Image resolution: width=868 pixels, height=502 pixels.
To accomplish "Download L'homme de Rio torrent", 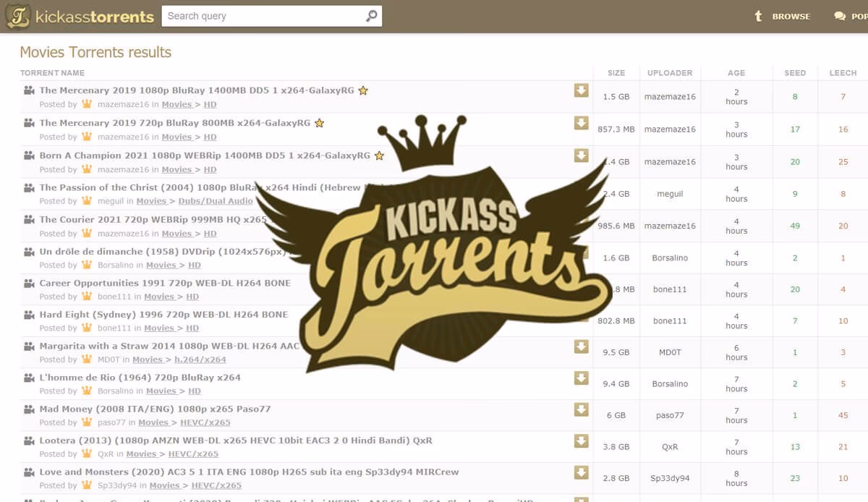I will (581, 378).
